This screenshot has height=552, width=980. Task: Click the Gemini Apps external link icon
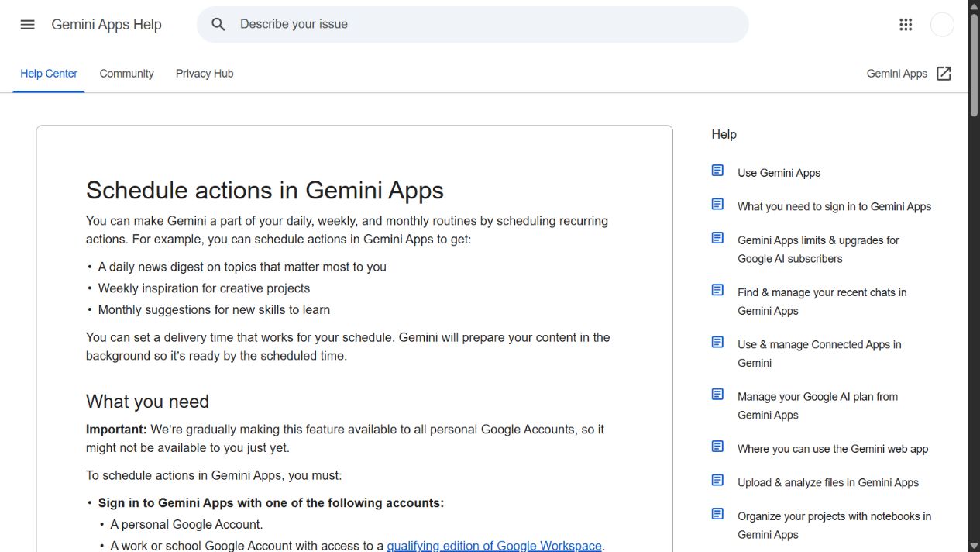tap(944, 74)
